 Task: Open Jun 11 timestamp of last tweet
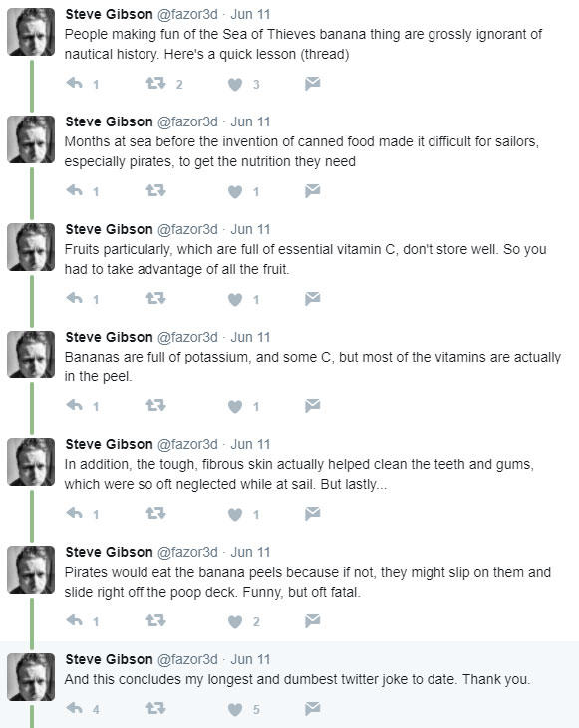pyautogui.click(x=250, y=659)
